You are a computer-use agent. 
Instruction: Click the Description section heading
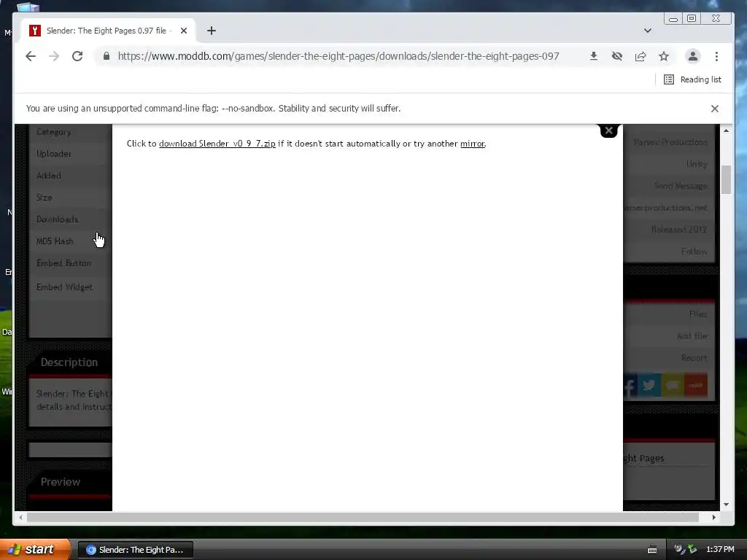click(x=69, y=362)
